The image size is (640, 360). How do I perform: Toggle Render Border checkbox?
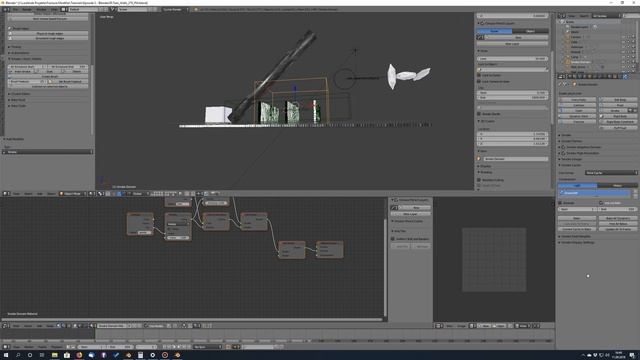click(479, 114)
